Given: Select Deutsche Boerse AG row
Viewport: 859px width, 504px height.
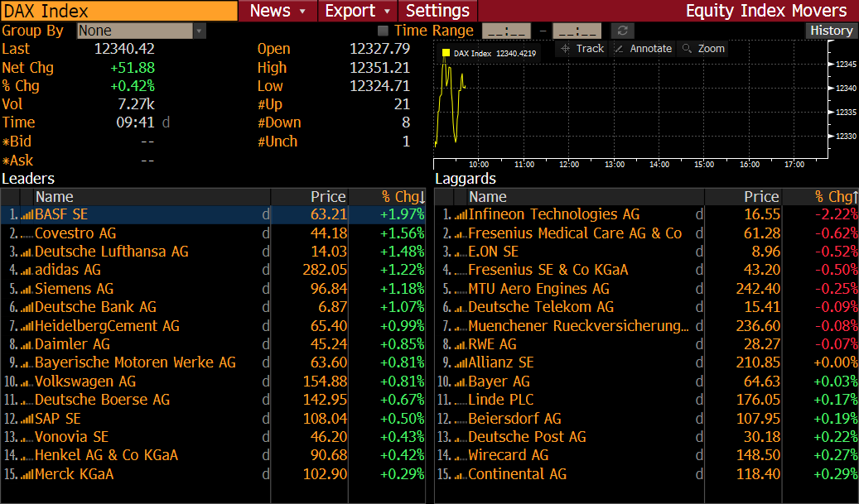Looking at the screenshot, I should (x=213, y=400).
